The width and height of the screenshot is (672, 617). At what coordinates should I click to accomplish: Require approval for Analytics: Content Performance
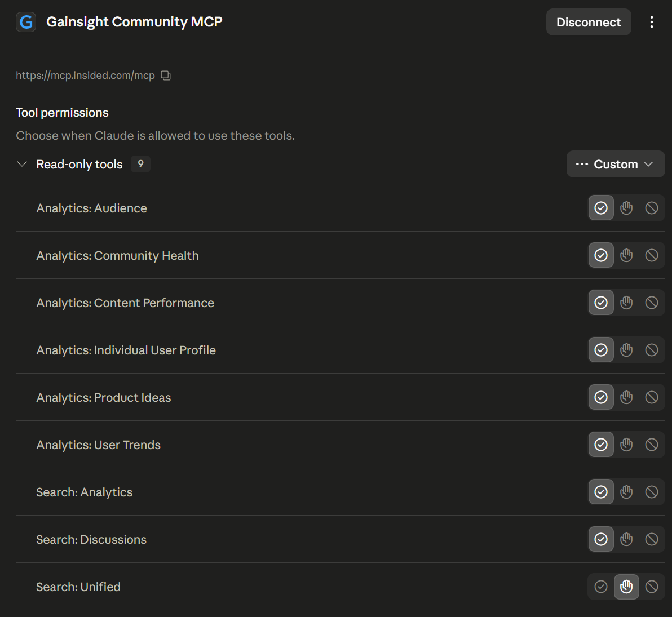pyautogui.click(x=626, y=303)
